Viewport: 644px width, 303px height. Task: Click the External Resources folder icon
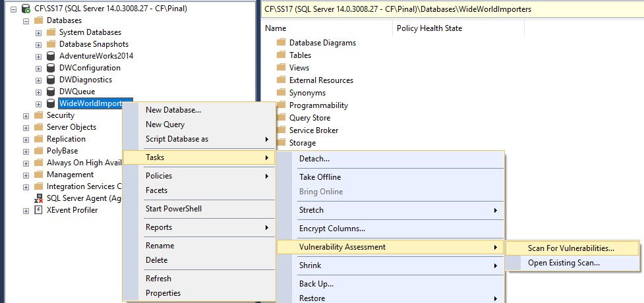tap(281, 80)
